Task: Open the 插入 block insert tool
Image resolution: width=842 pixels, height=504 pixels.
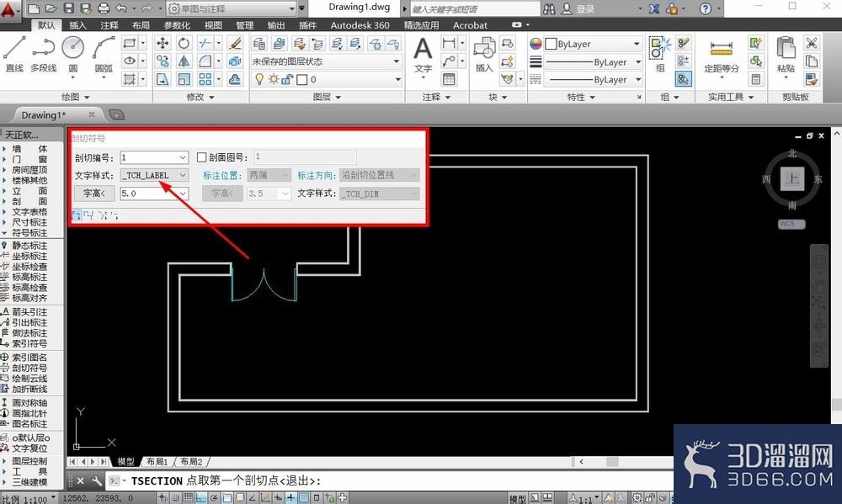Action: [x=484, y=54]
